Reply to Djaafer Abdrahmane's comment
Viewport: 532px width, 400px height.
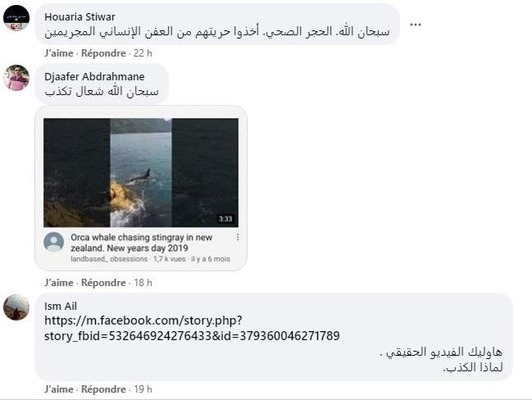[103, 283]
